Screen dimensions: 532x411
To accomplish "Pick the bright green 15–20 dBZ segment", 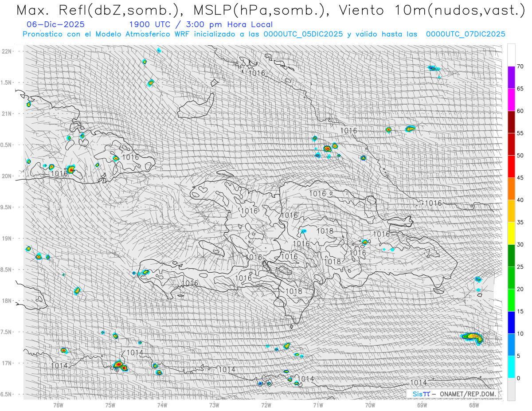I will click(511, 300).
